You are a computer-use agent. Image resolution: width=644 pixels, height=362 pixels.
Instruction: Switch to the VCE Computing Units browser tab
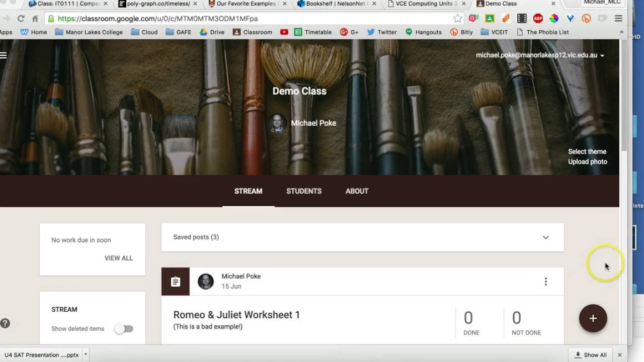pos(426,4)
